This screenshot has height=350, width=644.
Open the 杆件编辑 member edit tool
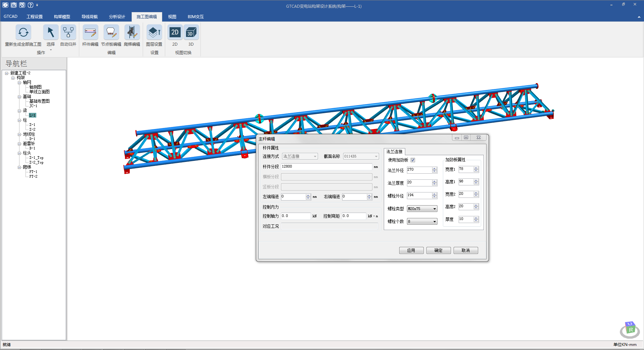click(x=90, y=33)
